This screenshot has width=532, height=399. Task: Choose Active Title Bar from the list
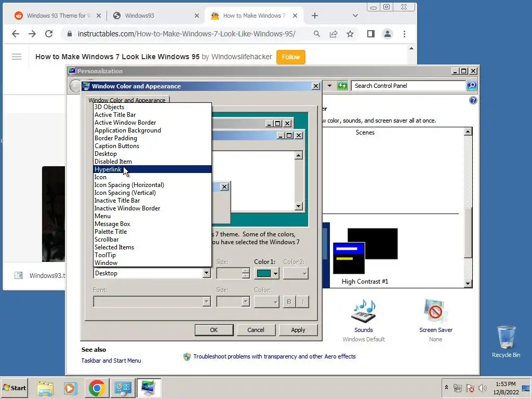(x=152, y=115)
